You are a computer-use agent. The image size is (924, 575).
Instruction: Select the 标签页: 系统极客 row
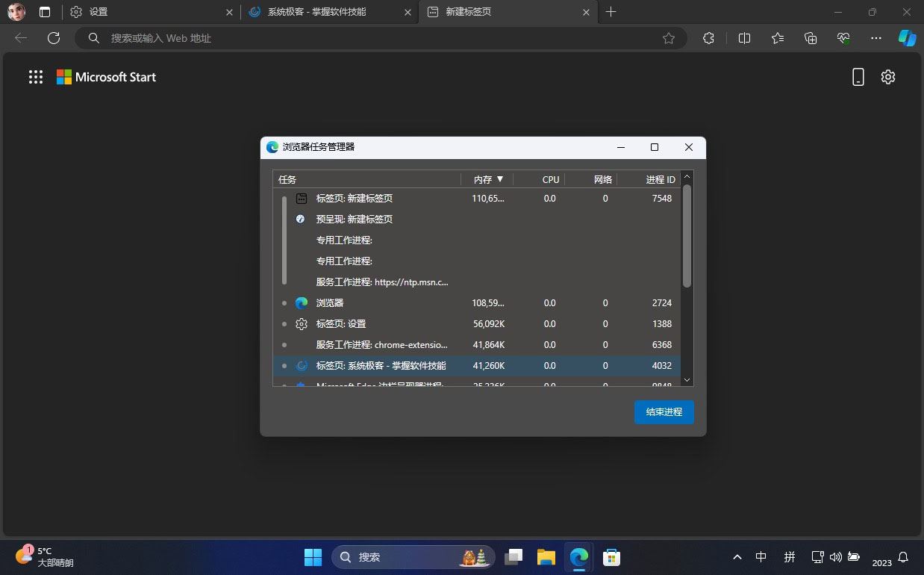tap(477, 366)
